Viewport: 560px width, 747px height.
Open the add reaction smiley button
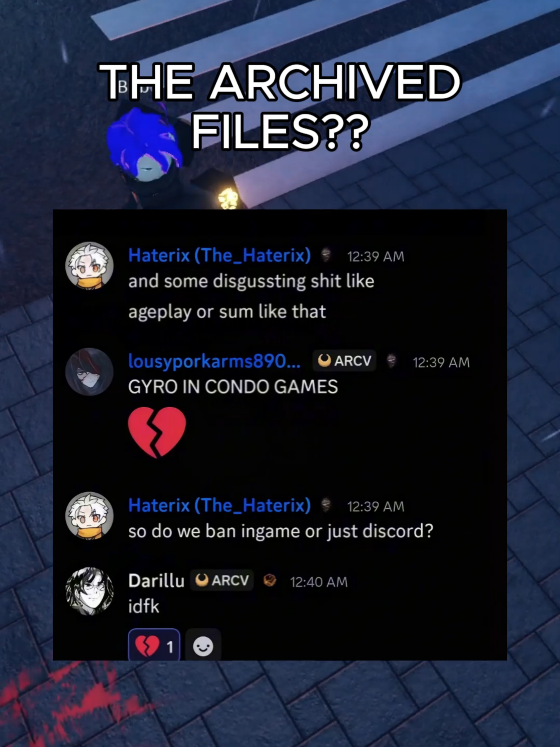[203, 646]
